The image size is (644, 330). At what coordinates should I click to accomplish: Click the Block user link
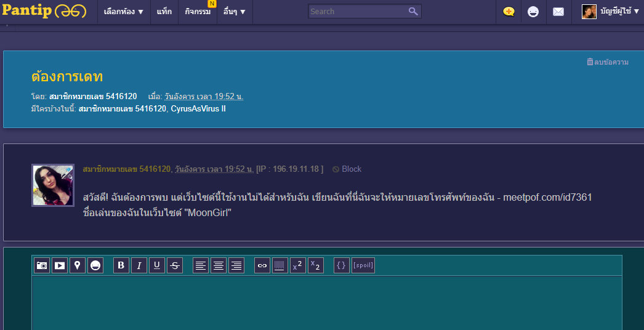[x=347, y=169]
